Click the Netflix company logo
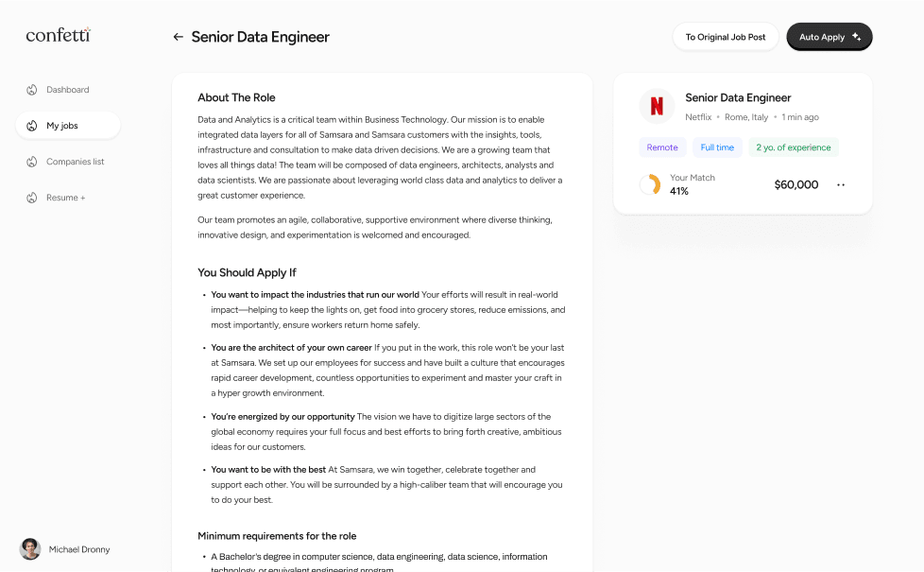This screenshot has width=924, height=572. point(657,106)
